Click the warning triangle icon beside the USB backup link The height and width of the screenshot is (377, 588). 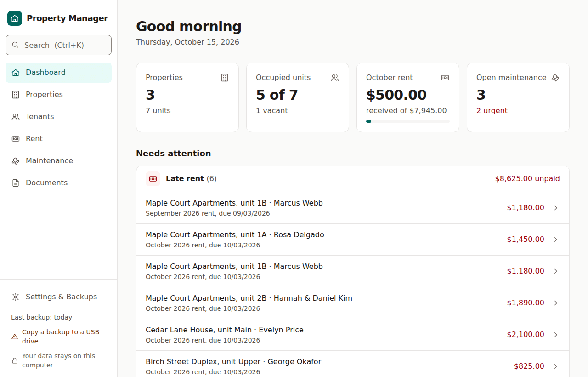pos(15,337)
